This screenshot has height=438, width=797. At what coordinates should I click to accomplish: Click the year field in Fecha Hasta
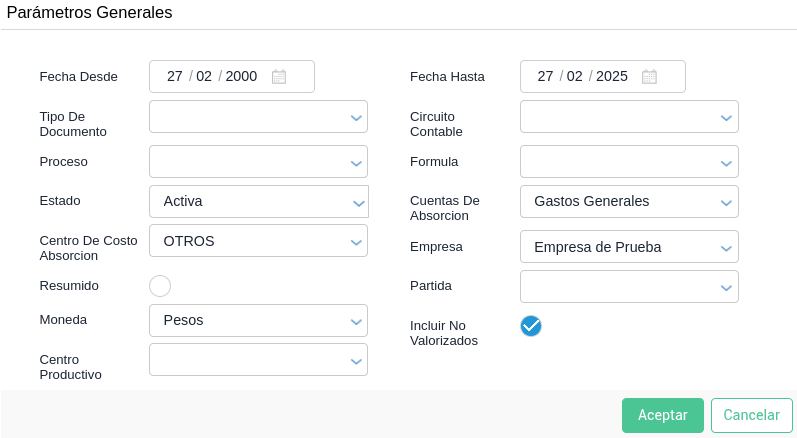[x=612, y=77]
